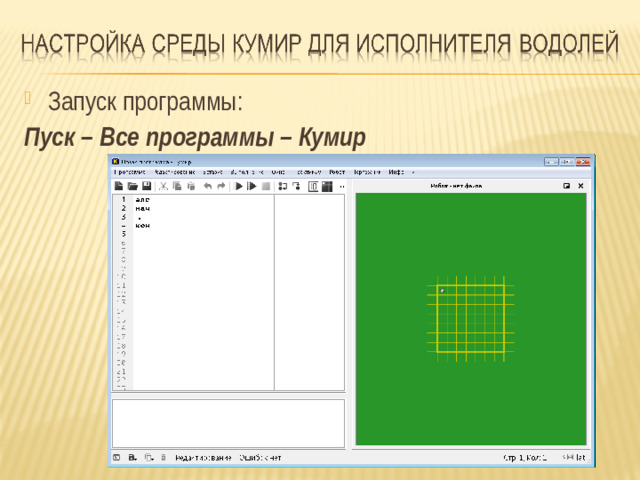Image resolution: width=640 pixels, height=480 pixels.
Task: Click 'Ошибок нет' status bar text
Action: tap(260, 458)
